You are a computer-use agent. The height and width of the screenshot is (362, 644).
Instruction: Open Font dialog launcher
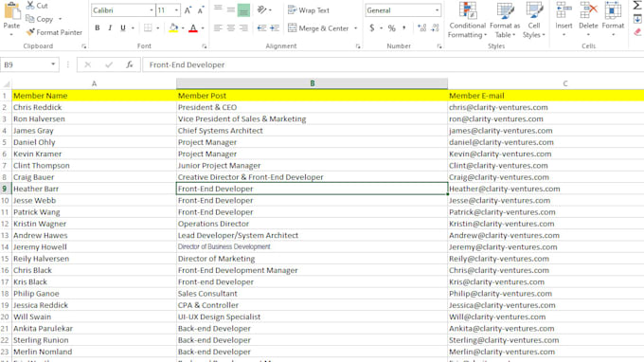coord(205,46)
